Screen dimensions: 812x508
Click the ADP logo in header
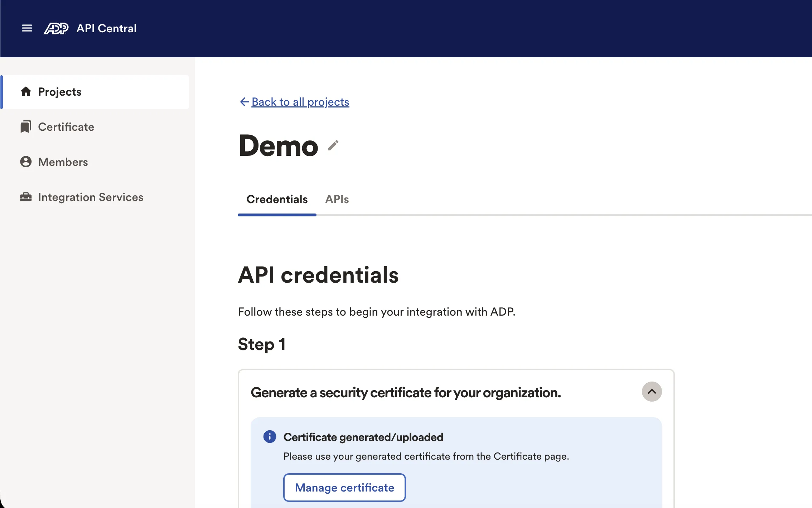pos(56,28)
